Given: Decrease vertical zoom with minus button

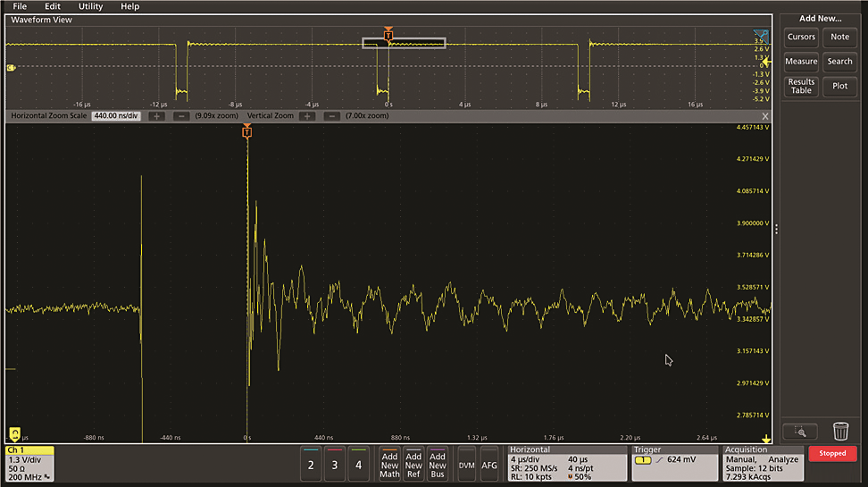Looking at the screenshot, I should click(x=330, y=116).
